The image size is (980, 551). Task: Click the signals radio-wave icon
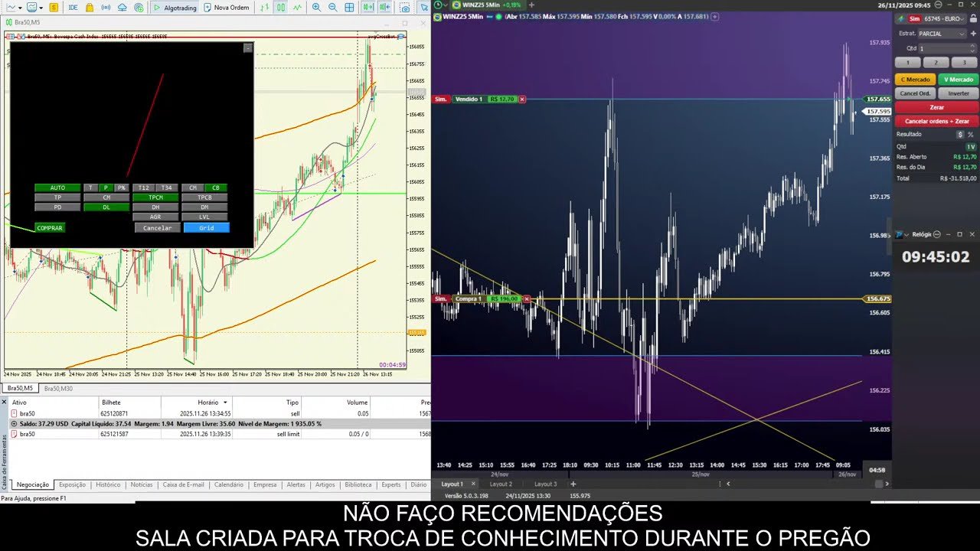click(106, 7)
